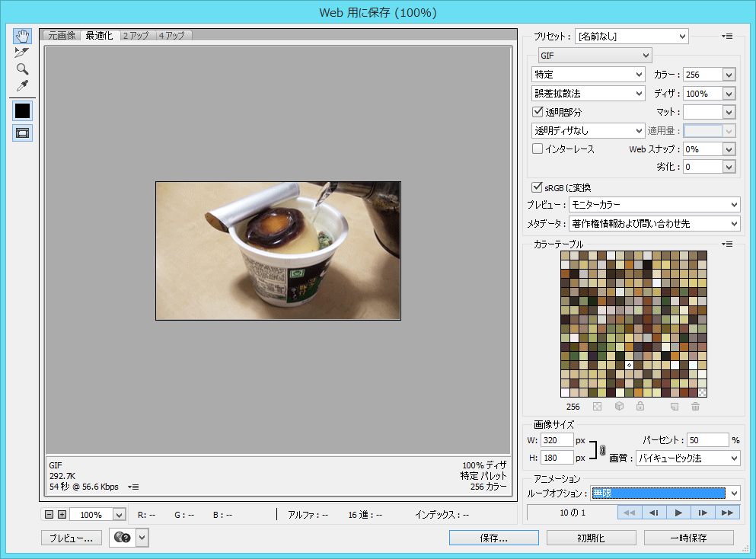This screenshot has height=559, width=756.
Task: Switch to the 元画像 tab
Action: click(x=62, y=36)
